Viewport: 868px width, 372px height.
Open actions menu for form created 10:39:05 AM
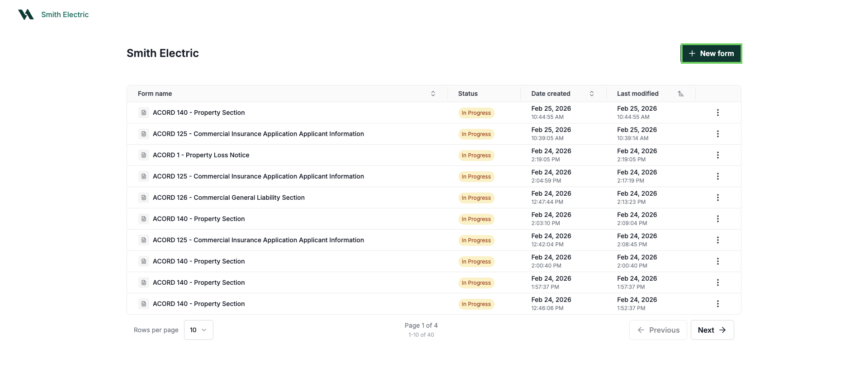(x=718, y=134)
